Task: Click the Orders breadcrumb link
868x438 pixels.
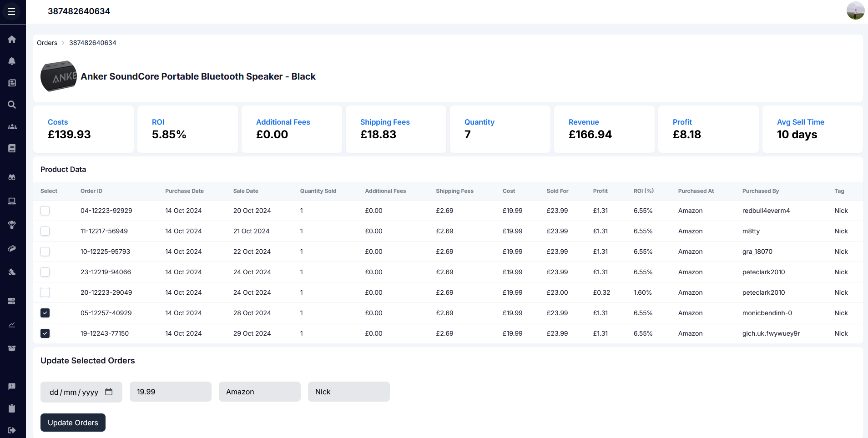Action: 47,43
